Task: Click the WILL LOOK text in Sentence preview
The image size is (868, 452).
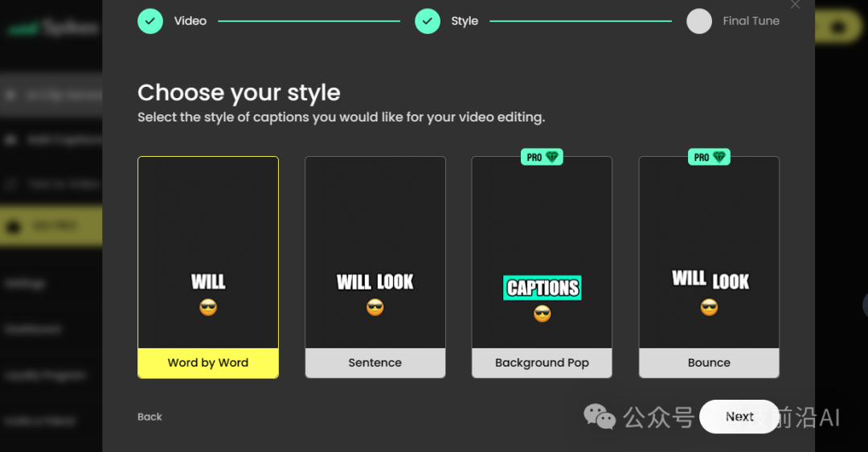Action: point(375,281)
